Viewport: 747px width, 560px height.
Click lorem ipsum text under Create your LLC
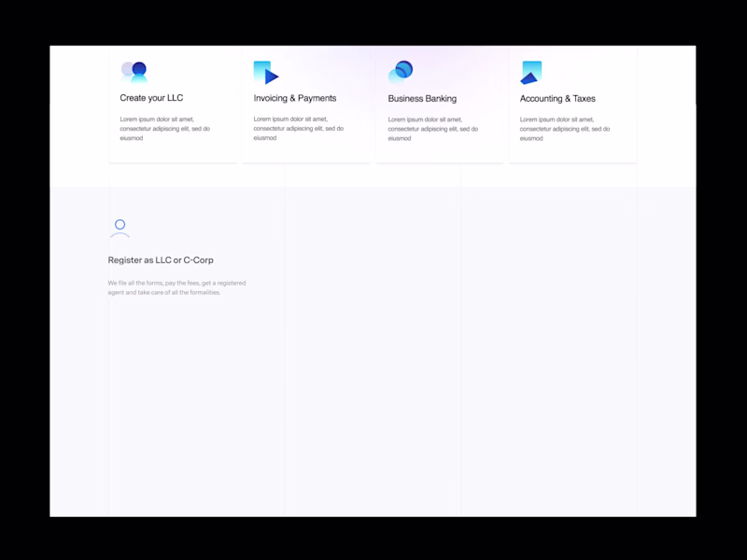pos(165,129)
